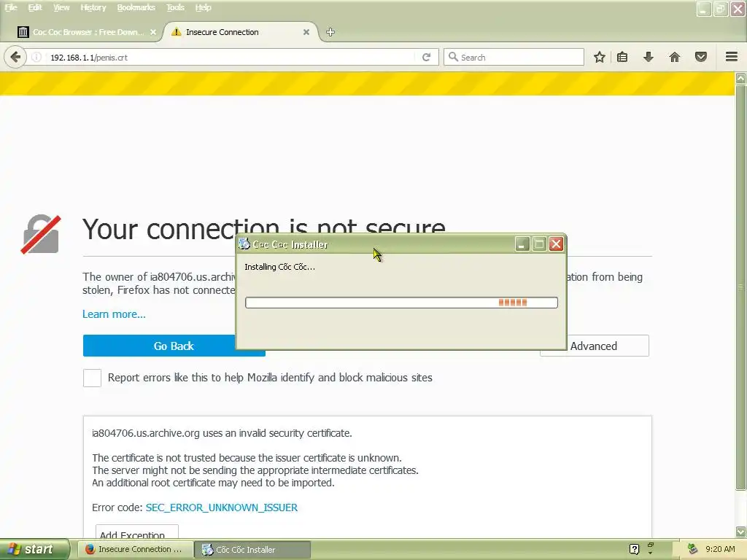Close the Insecure Connection tab
This screenshot has height=560, width=747.
tap(306, 32)
